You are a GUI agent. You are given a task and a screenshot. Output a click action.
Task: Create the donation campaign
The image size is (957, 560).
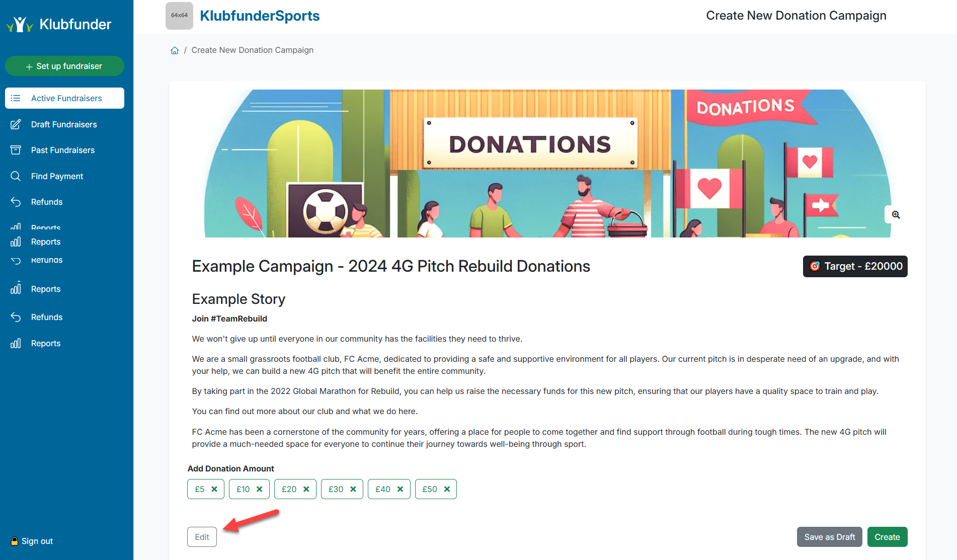click(887, 536)
